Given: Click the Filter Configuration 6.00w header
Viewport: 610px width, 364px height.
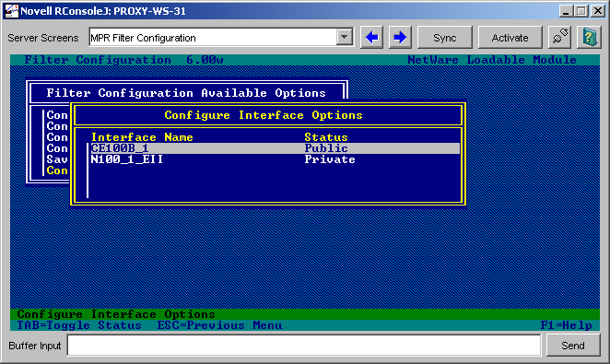Looking at the screenshot, I should (123, 60).
